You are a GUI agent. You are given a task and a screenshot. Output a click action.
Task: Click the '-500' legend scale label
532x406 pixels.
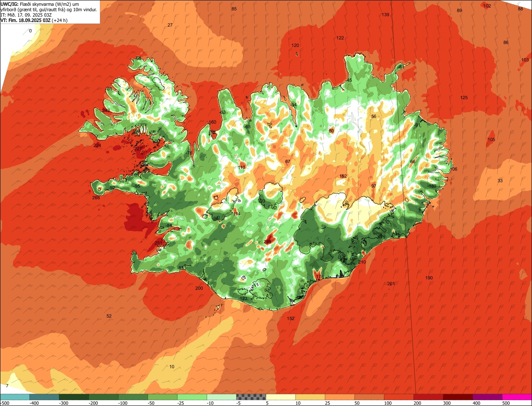pyautogui.click(x=5, y=403)
